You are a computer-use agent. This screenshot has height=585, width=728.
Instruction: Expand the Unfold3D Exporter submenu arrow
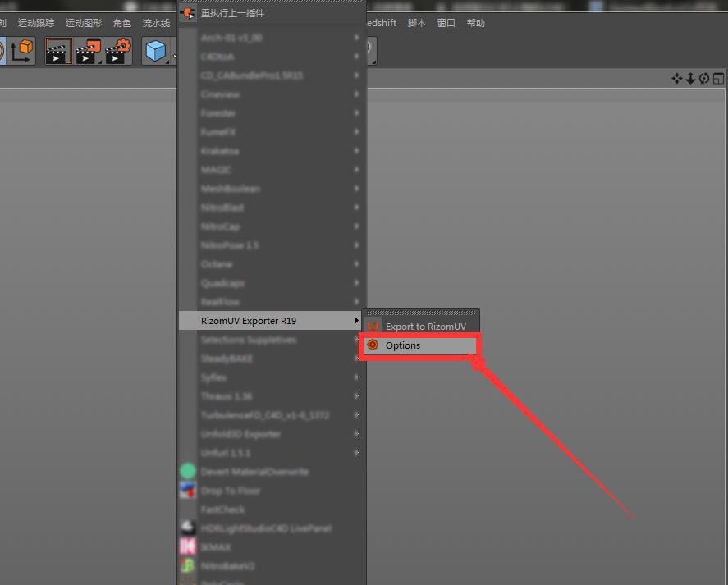[356, 434]
